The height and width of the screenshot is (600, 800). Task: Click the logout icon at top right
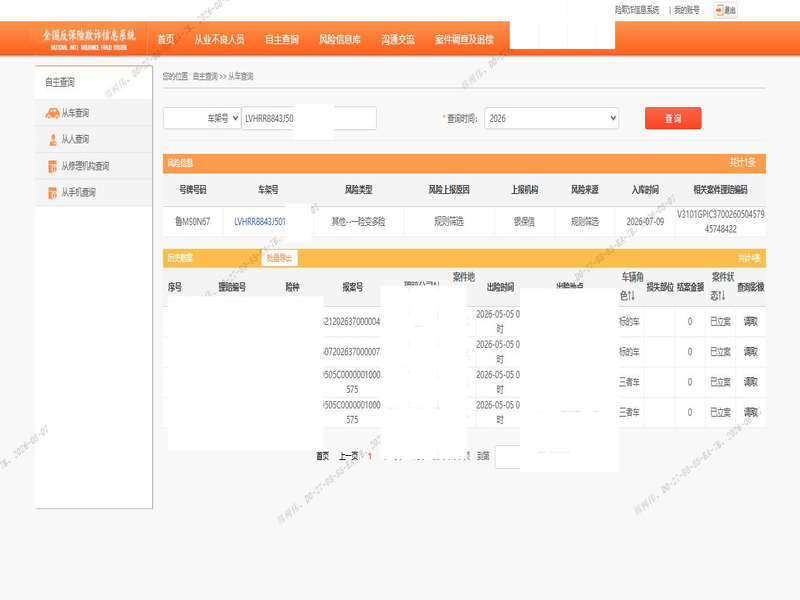(725, 10)
